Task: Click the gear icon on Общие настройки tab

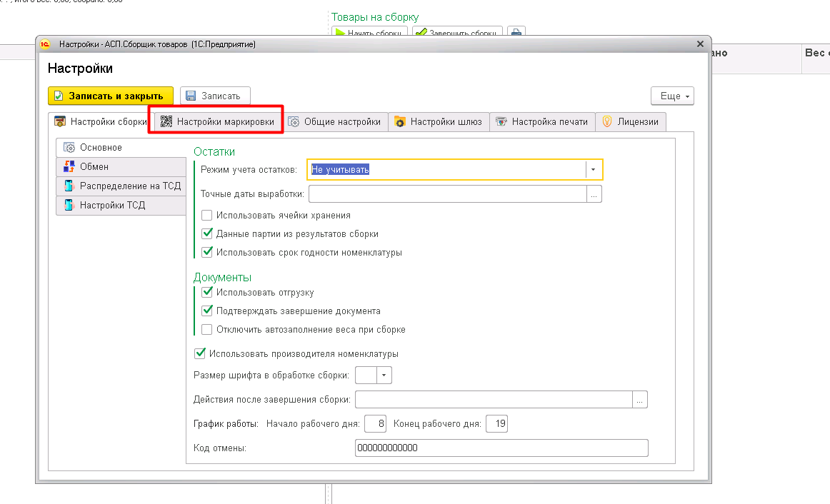Action: tap(294, 121)
